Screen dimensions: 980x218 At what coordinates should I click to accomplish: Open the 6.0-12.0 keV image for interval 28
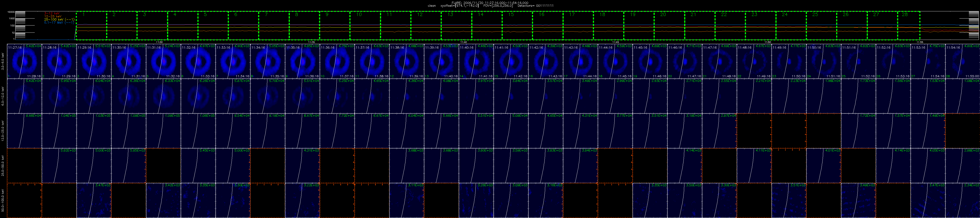point(963,96)
